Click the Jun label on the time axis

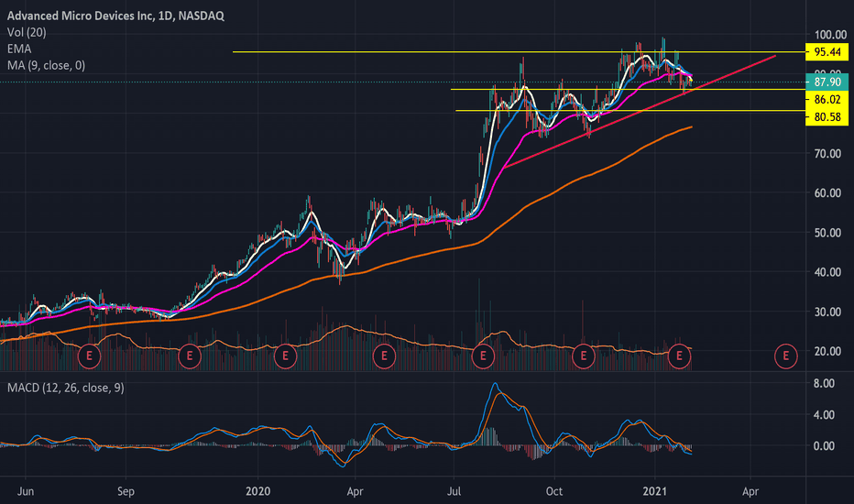(x=26, y=491)
